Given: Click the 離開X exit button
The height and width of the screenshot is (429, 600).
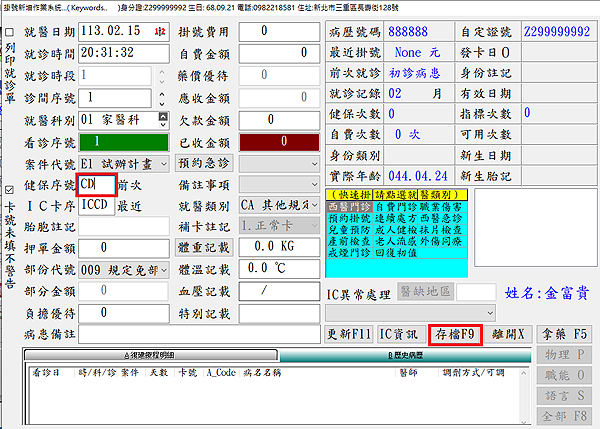Looking at the screenshot, I should 510,333.
